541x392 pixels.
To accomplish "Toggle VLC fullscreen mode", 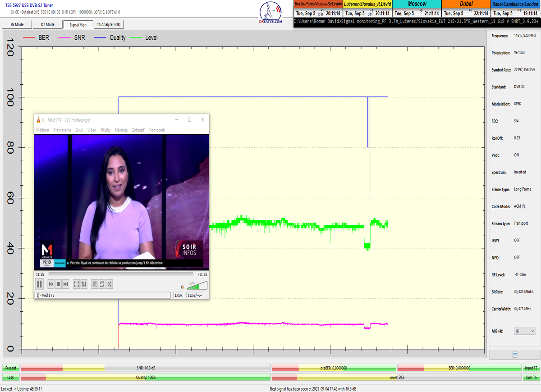I will point(76,284).
